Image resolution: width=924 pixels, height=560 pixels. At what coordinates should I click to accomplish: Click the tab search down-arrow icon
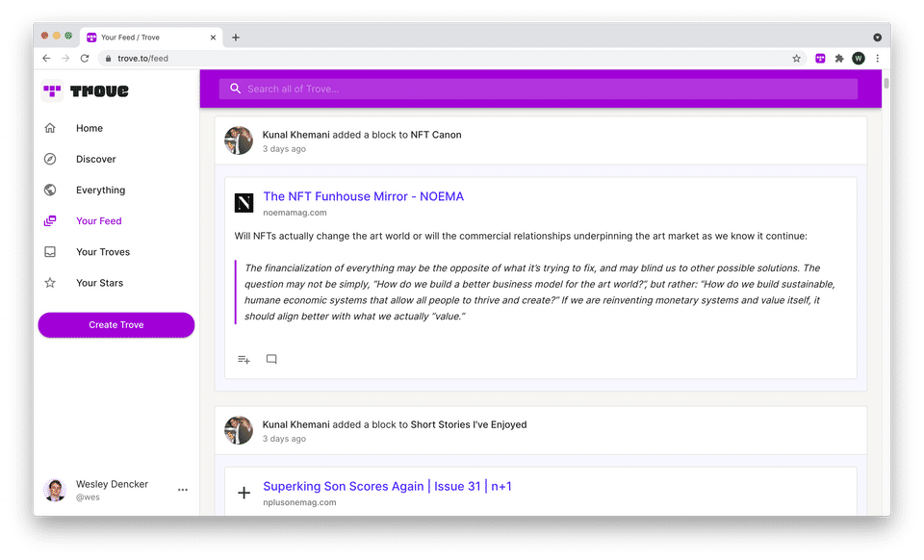(x=878, y=38)
